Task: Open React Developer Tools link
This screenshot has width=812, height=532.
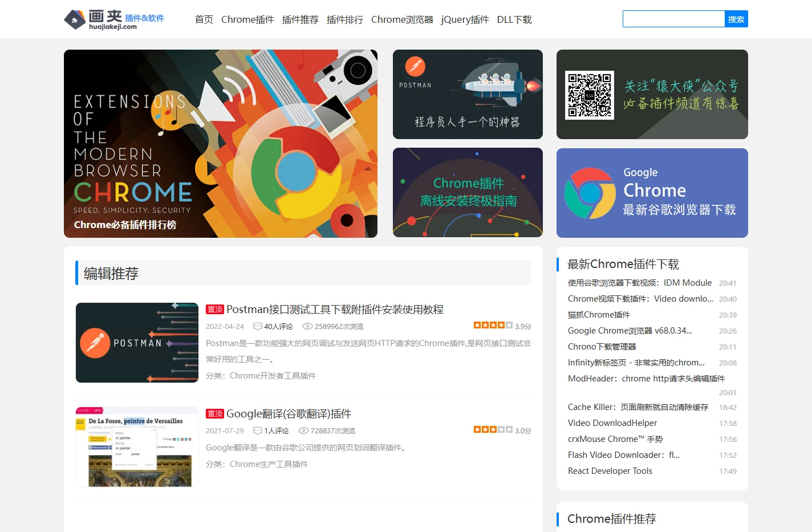Action: point(610,471)
